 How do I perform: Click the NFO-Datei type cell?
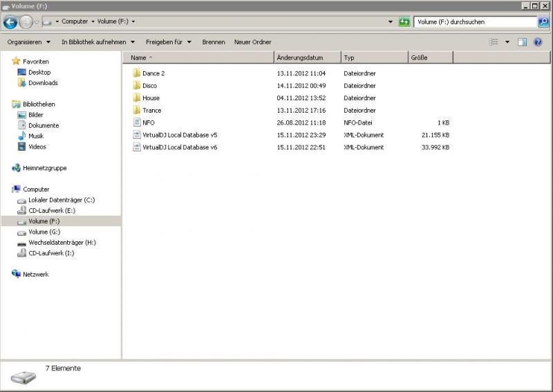click(357, 122)
